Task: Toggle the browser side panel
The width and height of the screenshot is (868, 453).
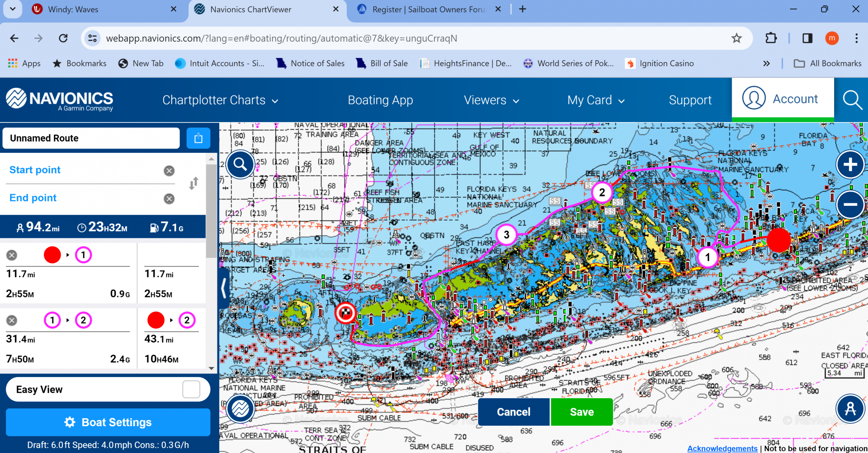Action: click(807, 38)
